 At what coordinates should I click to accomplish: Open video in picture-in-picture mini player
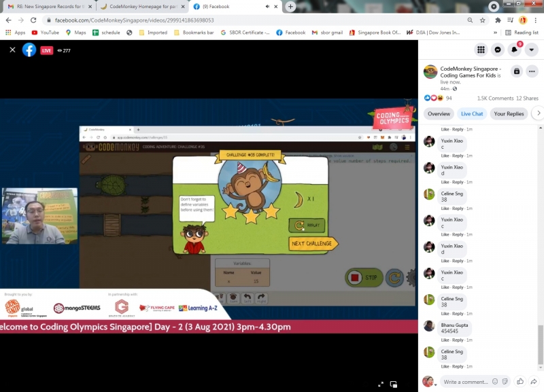(x=394, y=384)
